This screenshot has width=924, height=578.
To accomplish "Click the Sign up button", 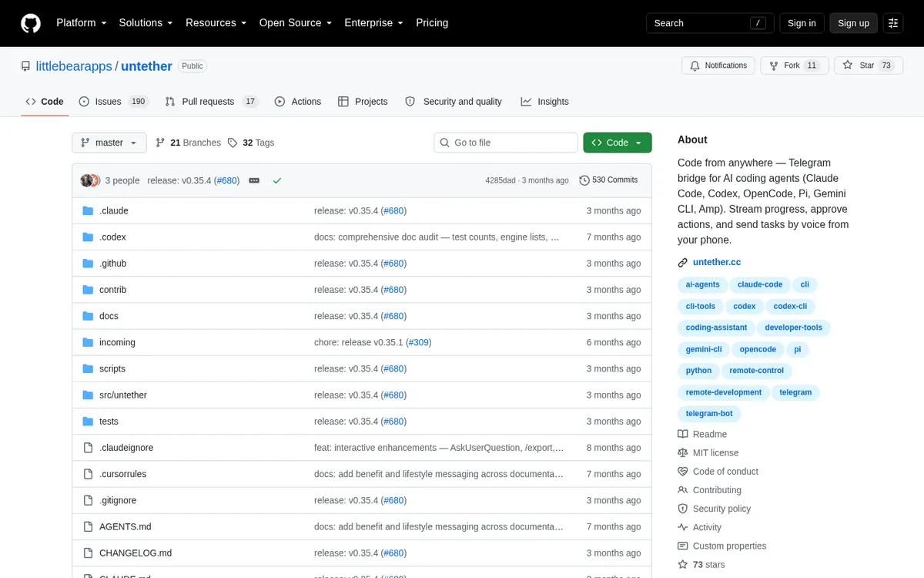I will pyautogui.click(x=853, y=23).
